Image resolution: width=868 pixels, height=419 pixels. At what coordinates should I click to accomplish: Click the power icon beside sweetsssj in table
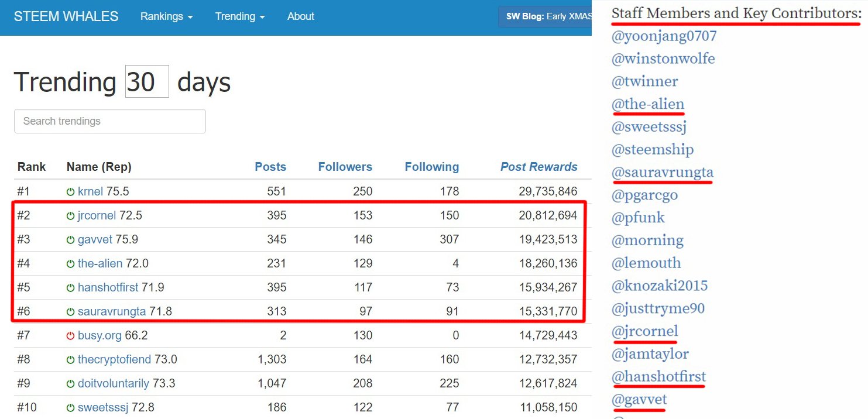(71, 407)
